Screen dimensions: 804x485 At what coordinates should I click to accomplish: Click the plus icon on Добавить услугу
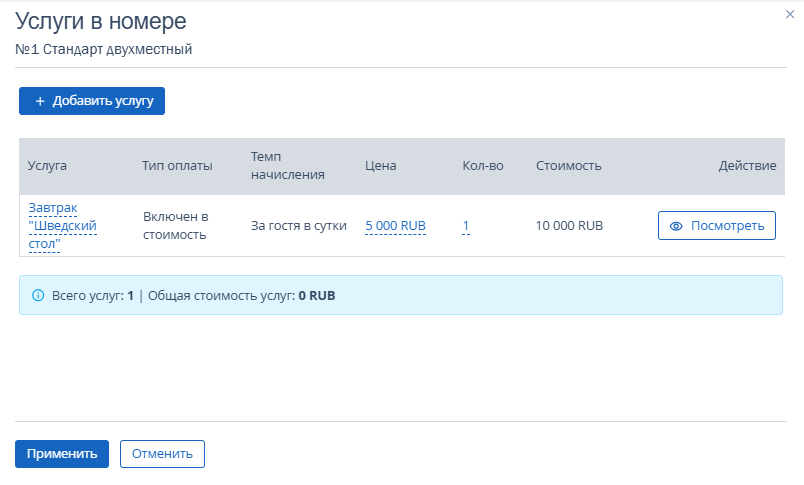[40, 101]
